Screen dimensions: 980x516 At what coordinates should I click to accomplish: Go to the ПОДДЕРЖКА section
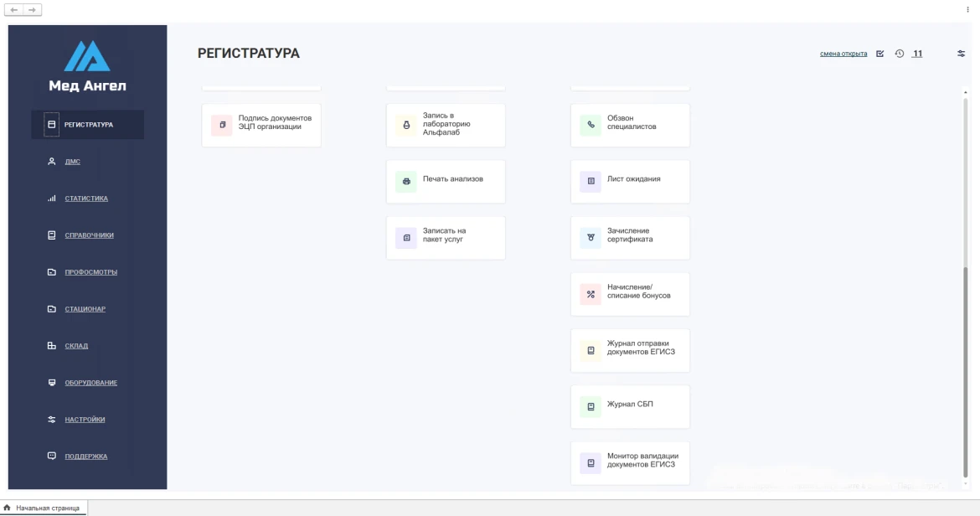pos(86,457)
